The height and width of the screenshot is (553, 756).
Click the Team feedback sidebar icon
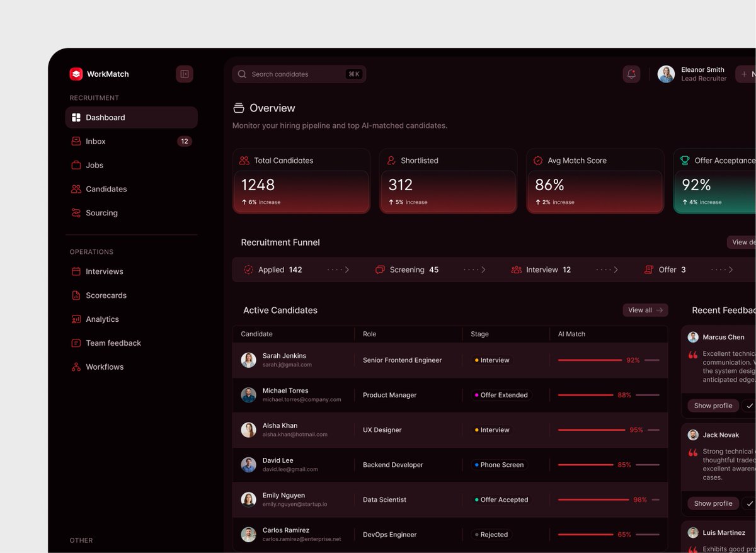click(x=76, y=343)
